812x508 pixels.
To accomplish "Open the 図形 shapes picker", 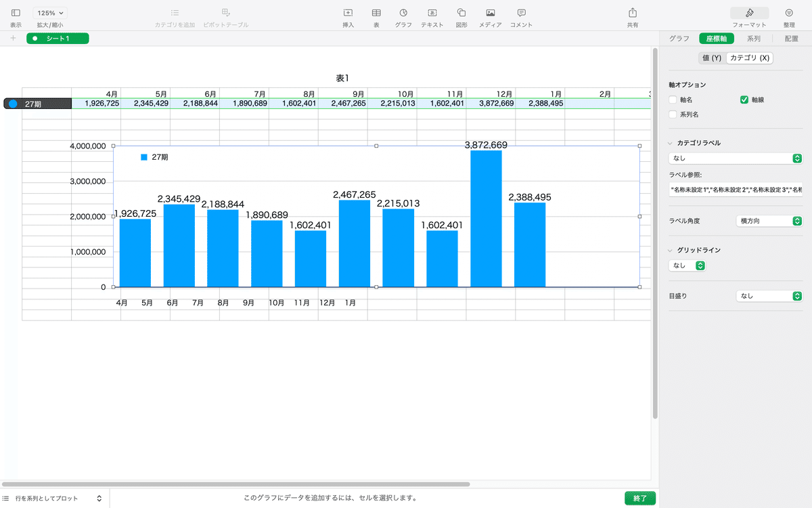I will click(461, 13).
